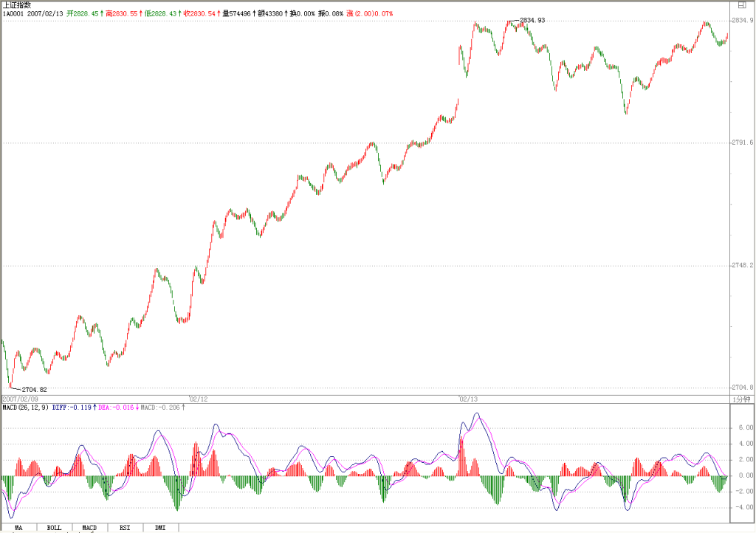Click the 2834.93 high point label
The image size is (756, 533).
point(532,20)
